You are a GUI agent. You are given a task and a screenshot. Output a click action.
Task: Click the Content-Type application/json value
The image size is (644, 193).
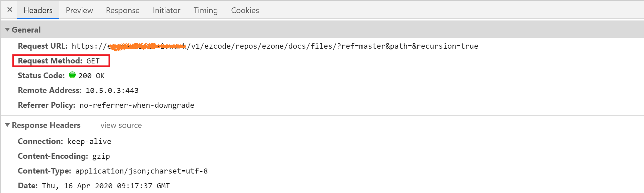click(141, 171)
